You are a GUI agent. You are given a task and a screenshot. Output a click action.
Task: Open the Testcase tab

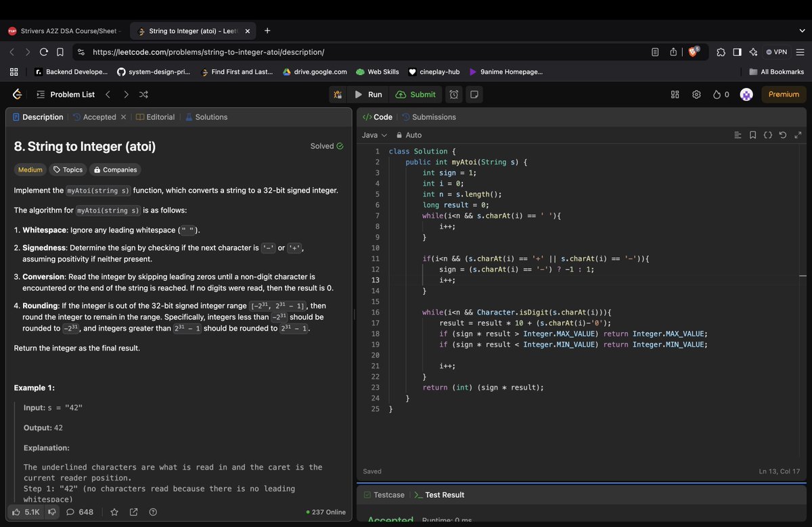384,495
